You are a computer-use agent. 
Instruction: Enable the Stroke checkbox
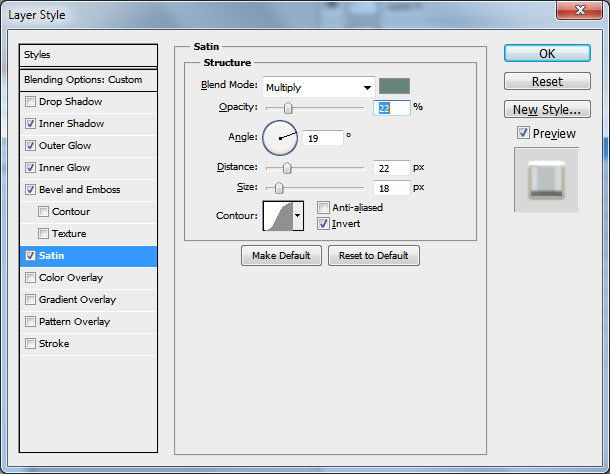pyautogui.click(x=30, y=344)
